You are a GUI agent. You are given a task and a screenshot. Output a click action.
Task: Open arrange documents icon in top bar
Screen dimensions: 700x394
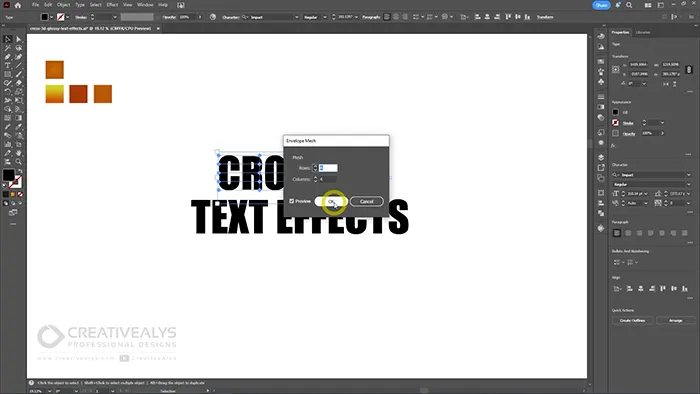point(648,5)
